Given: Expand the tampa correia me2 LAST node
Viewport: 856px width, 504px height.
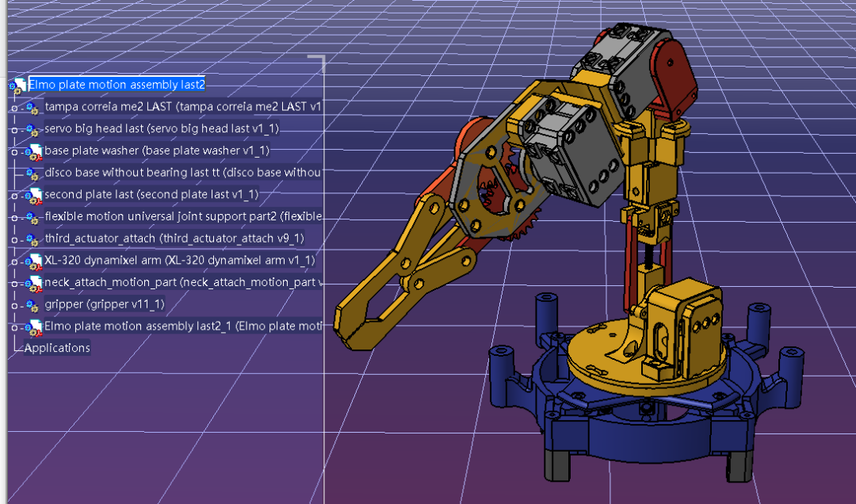Looking at the screenshot, I should (15, 108).
